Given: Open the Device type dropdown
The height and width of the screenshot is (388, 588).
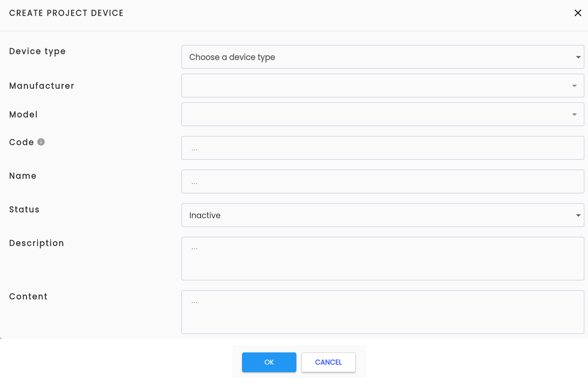Looking at the screenshot, I should coord(383,57).
